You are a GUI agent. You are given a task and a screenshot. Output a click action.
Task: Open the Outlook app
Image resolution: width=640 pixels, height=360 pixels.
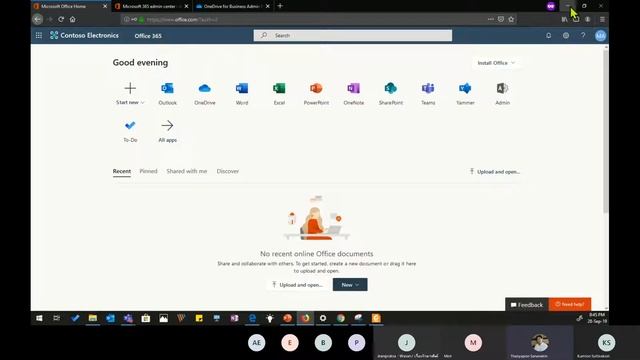coord(167,93)
